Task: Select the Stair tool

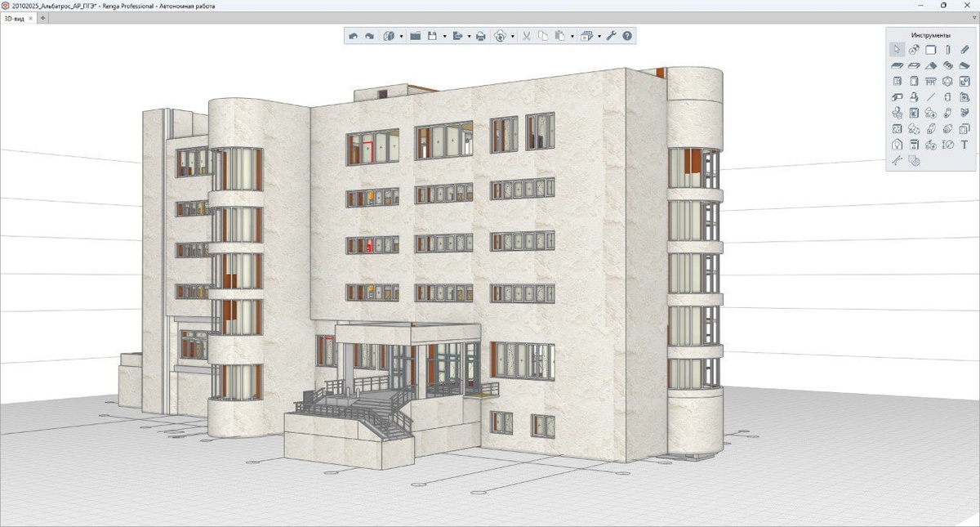Action: coord(947,65)
